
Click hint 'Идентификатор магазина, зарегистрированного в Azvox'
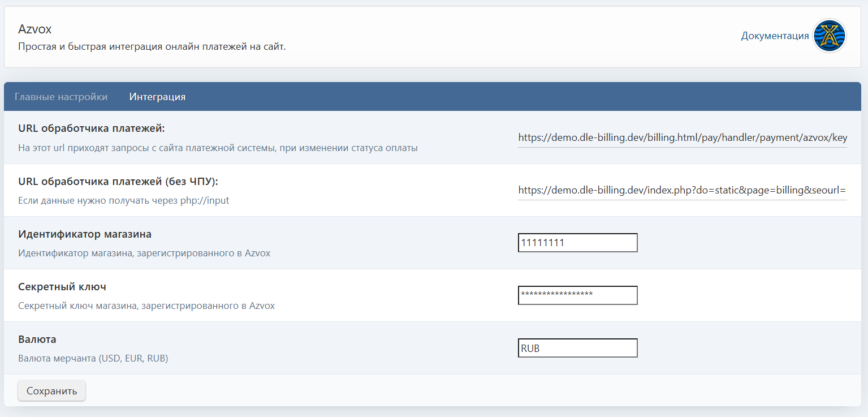coord(144,253)
